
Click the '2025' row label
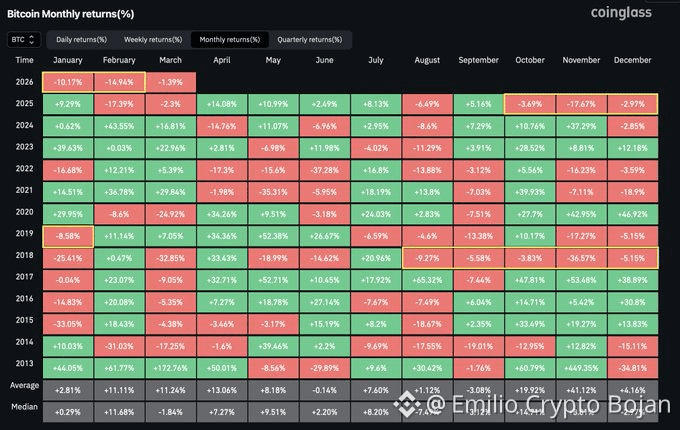(x=24, y=103)
